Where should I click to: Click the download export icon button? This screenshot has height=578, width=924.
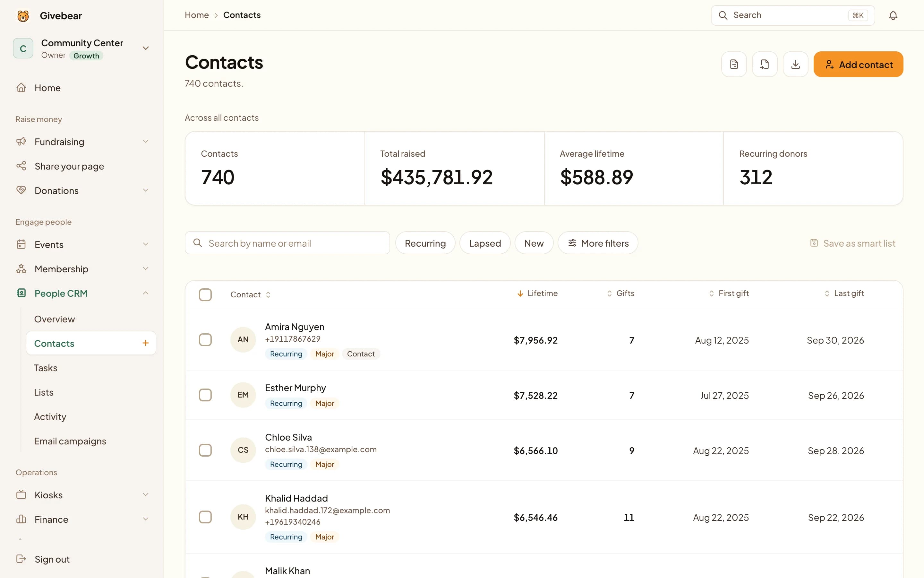[795, 64]
